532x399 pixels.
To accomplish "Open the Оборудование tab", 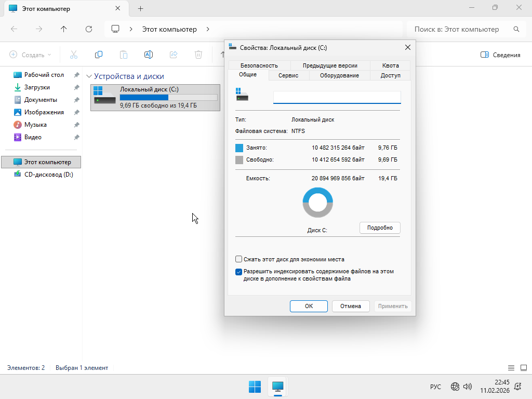I will 339,75.
